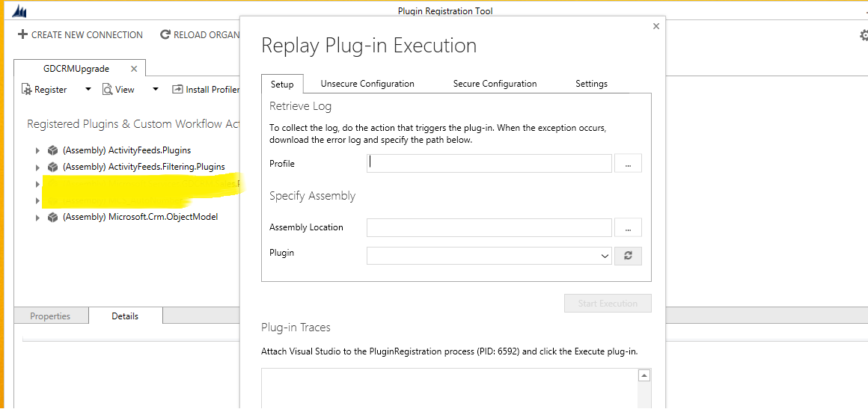This screenshot has width=868, height=415.
Task: Open the Unsecure Configuration tab
Action: click(x=367, y=84)
